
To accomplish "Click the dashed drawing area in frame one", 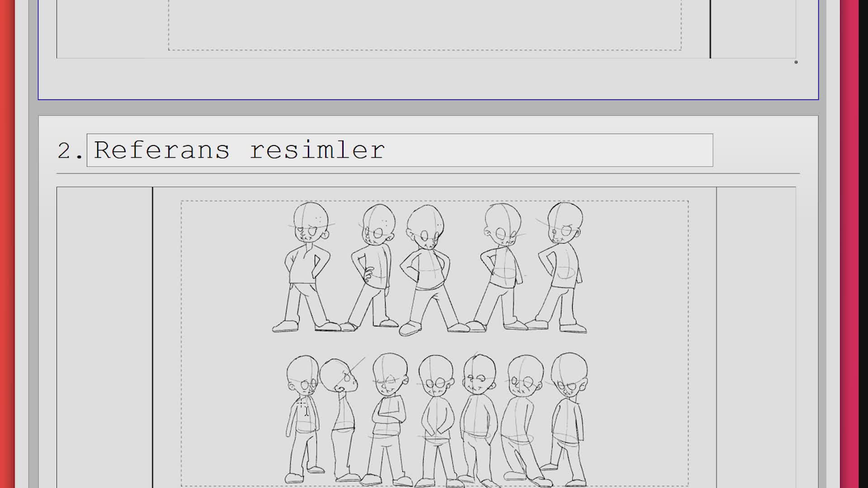I will point(425,25).
